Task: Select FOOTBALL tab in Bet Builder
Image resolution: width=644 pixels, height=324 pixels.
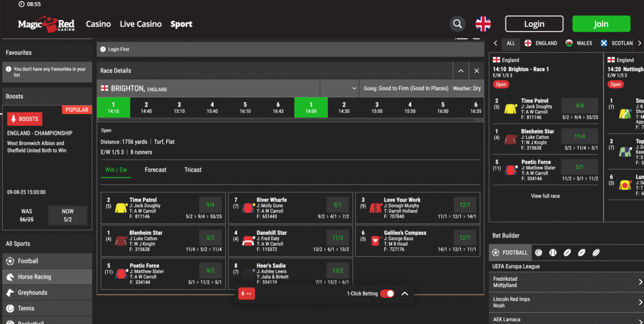Action: click(x=510, y=253)
